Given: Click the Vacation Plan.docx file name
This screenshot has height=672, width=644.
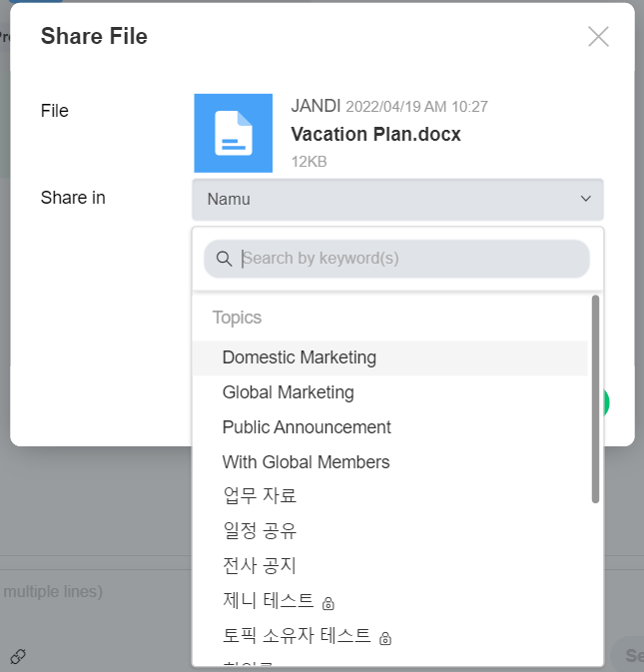Looking at the screenshot, I should 375,134.
